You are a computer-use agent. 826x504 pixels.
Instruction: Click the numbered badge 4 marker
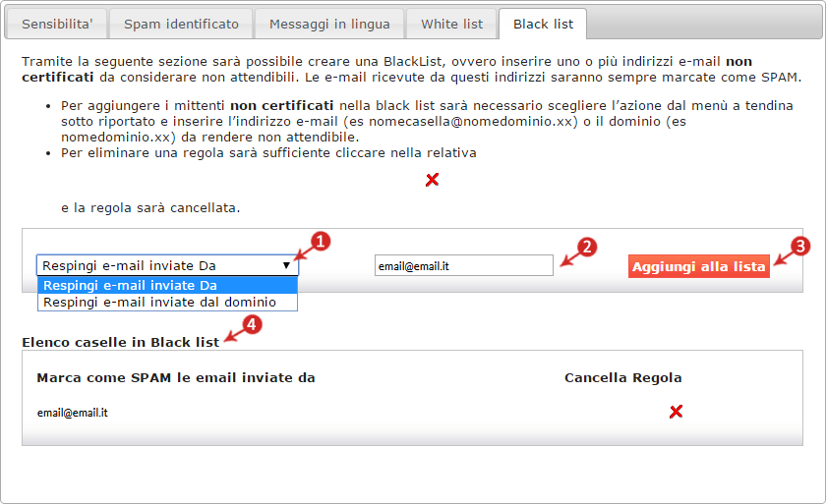coord(252,324)
